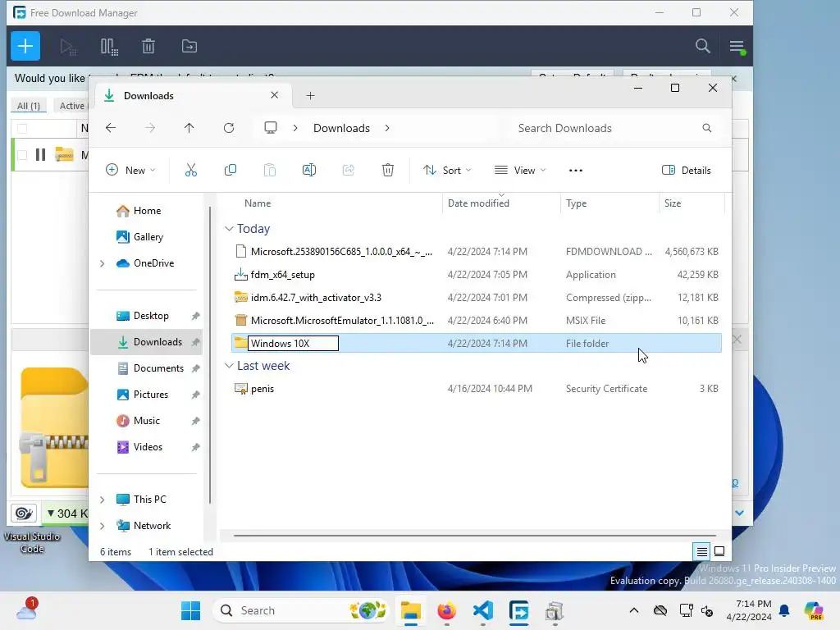840x630 pixels.
Task: Expand the breadcrumb chevron after Downloads
Action: point(387,128)
